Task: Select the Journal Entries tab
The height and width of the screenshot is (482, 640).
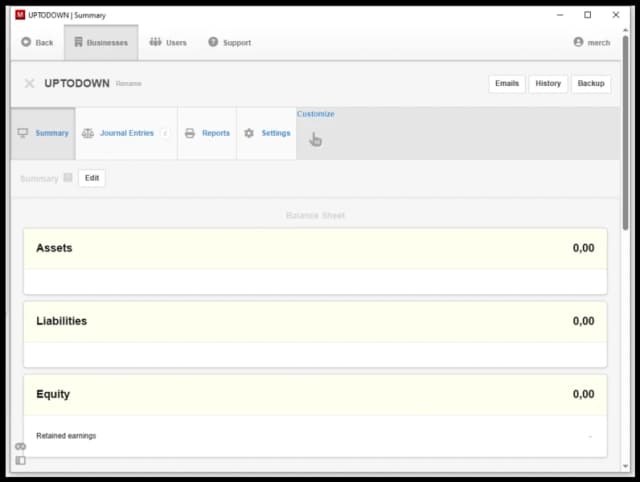Action: tap(127, 133)
